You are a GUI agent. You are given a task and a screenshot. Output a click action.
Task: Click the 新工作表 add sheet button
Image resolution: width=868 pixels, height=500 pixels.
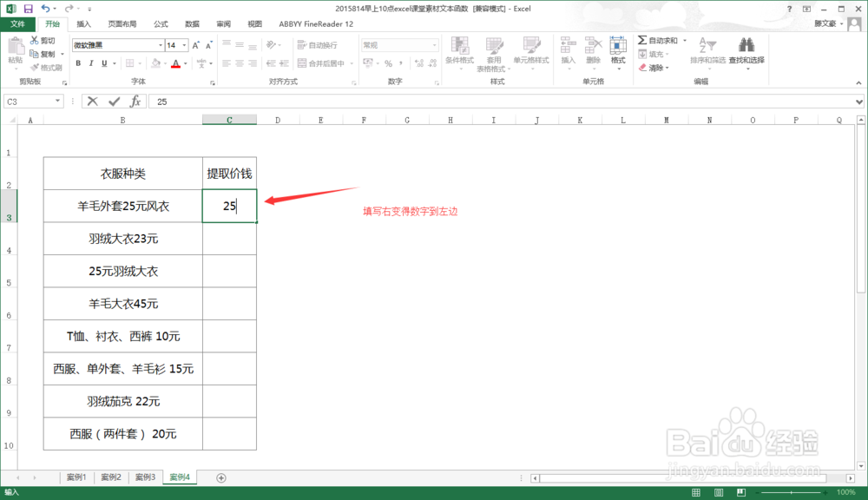point(221,477)
